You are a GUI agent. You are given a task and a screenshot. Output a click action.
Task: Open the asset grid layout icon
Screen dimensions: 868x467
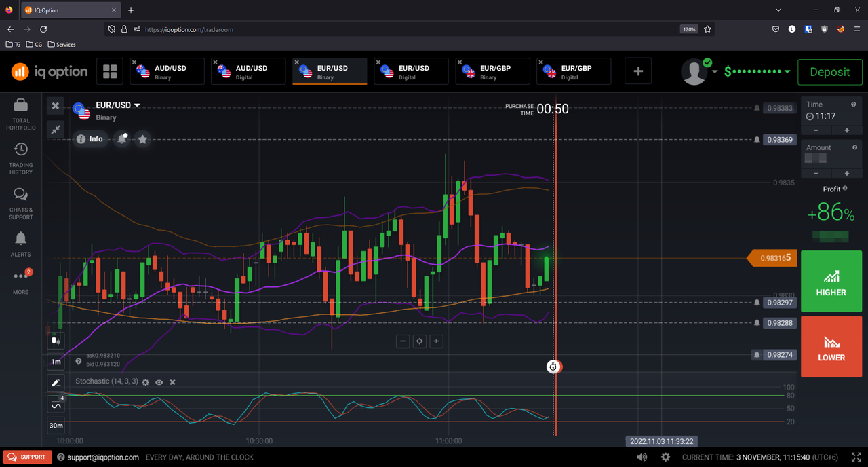point(110,71)
